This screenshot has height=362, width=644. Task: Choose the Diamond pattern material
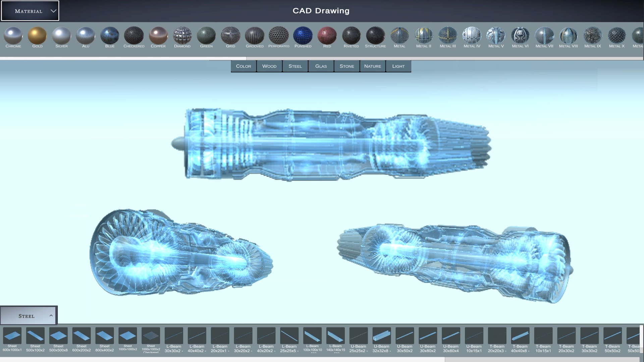[x=182, y=36]
